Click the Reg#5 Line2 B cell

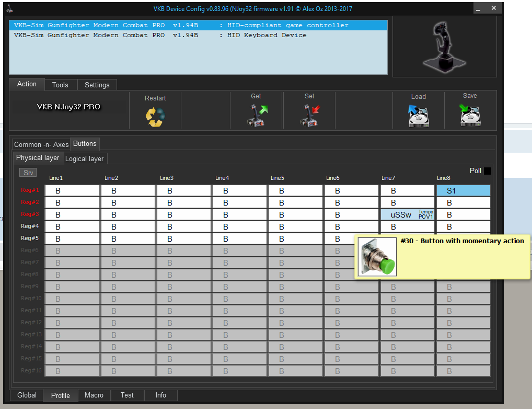tap(128, 239)
